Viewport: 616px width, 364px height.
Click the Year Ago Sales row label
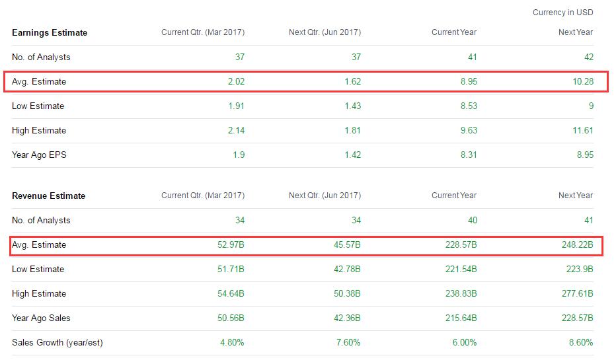42,318
